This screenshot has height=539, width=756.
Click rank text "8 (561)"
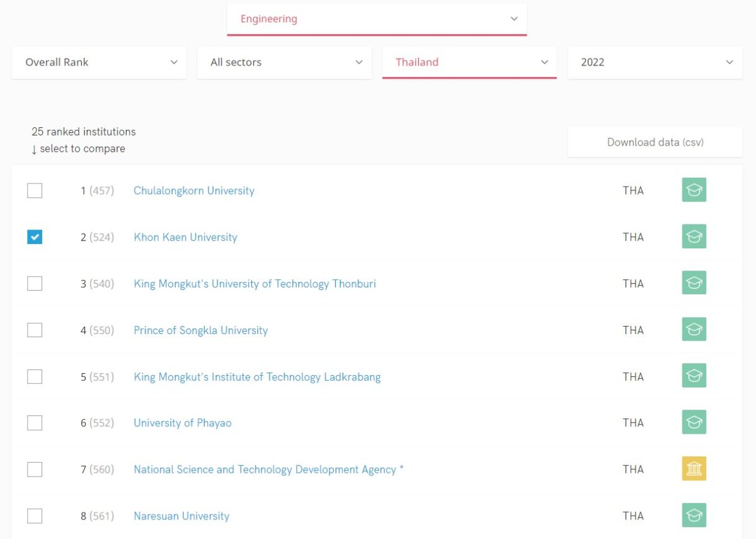click(x=97, y=516)
